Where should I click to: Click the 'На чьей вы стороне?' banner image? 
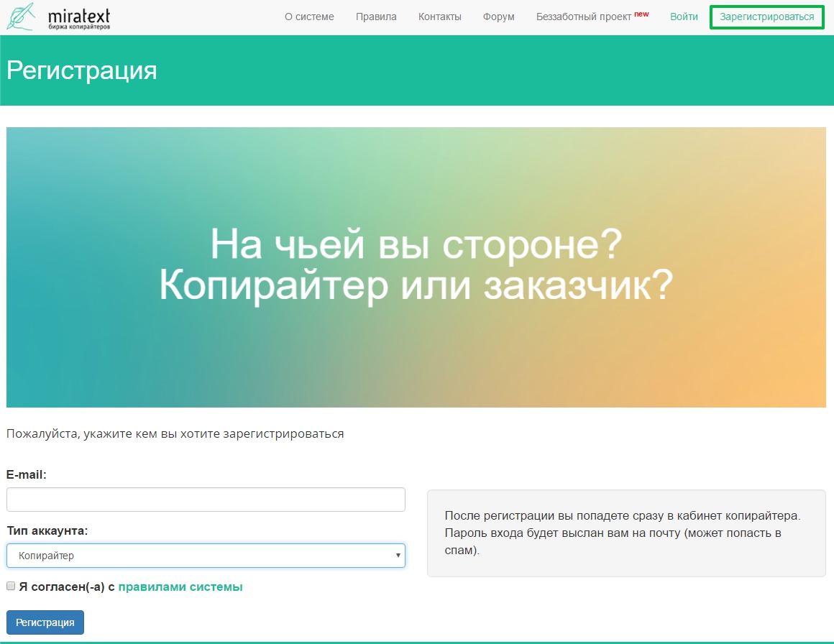click(416, 267)
